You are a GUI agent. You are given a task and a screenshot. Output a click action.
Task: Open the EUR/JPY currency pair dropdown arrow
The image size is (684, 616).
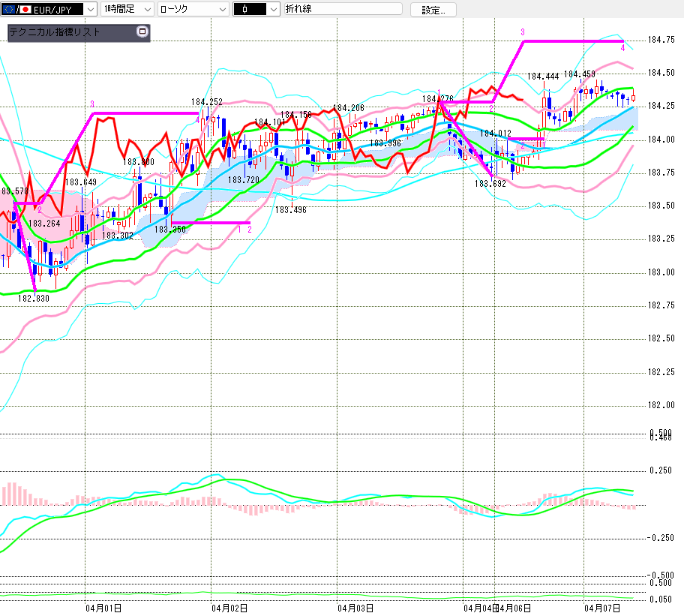click(x=91, y=9)
